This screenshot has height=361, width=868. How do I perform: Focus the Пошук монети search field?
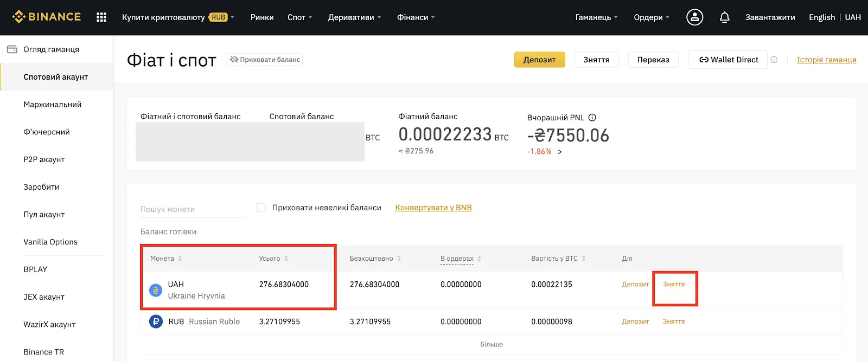193,209
